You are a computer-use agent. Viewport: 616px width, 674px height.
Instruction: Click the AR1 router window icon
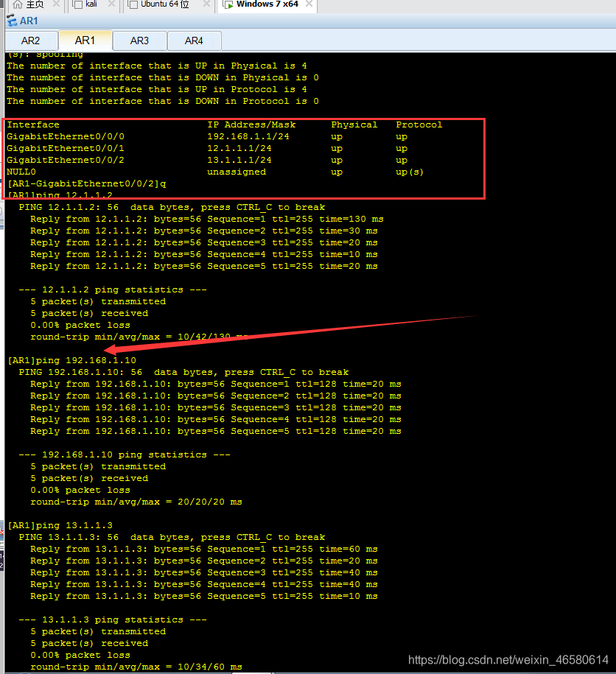pos(12,20)
